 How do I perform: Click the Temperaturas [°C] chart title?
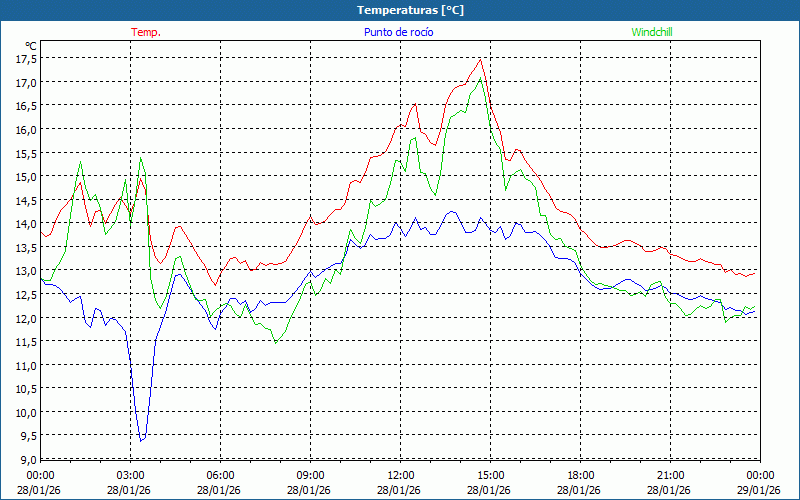[x=410, y=10]
